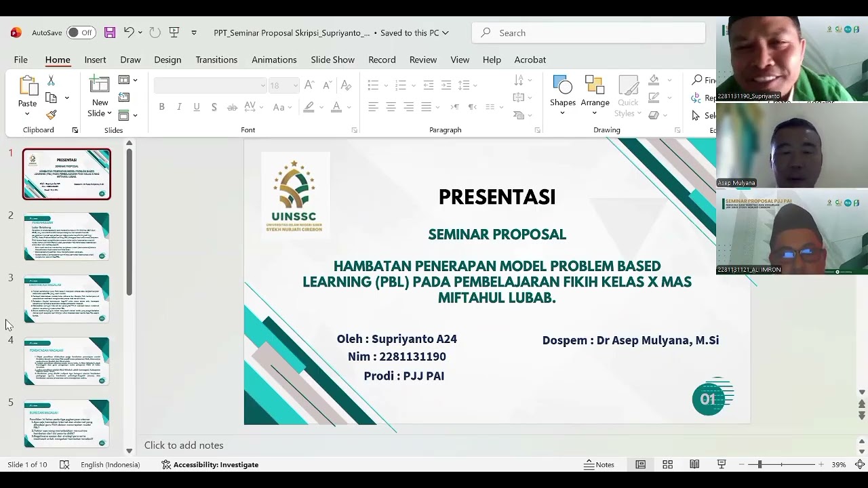Toggle Underline formatting
The height and width of the screenshot is (488, 868).
197,106
